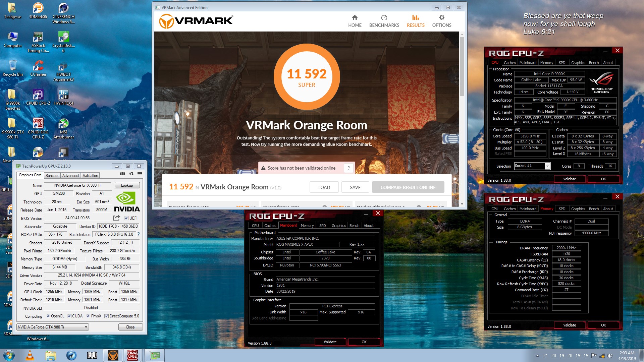The height and width of the screenshot is (362, 644).
Task: Open the MSI Afterburner shortcut
Action: pyautogui.click(x=63, y=129)
